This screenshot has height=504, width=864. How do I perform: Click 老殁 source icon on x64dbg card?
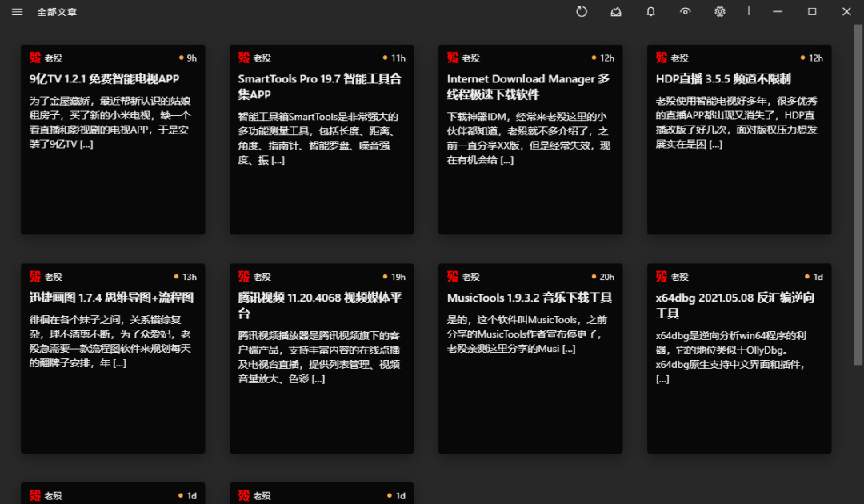pos(662,277)
